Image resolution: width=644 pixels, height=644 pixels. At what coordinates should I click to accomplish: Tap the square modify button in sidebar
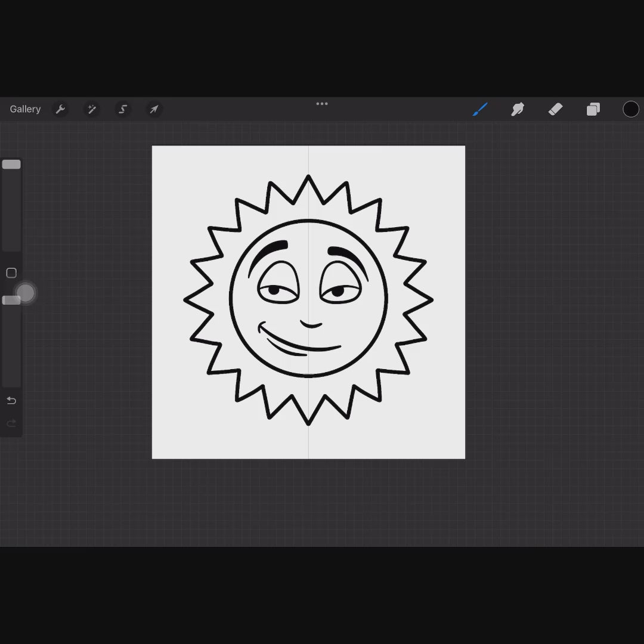coord(11,273)
